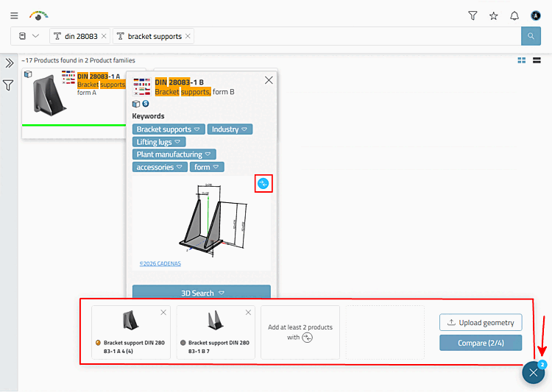
Task: Click the gauge app logo
Action: [x=39, y=15]
